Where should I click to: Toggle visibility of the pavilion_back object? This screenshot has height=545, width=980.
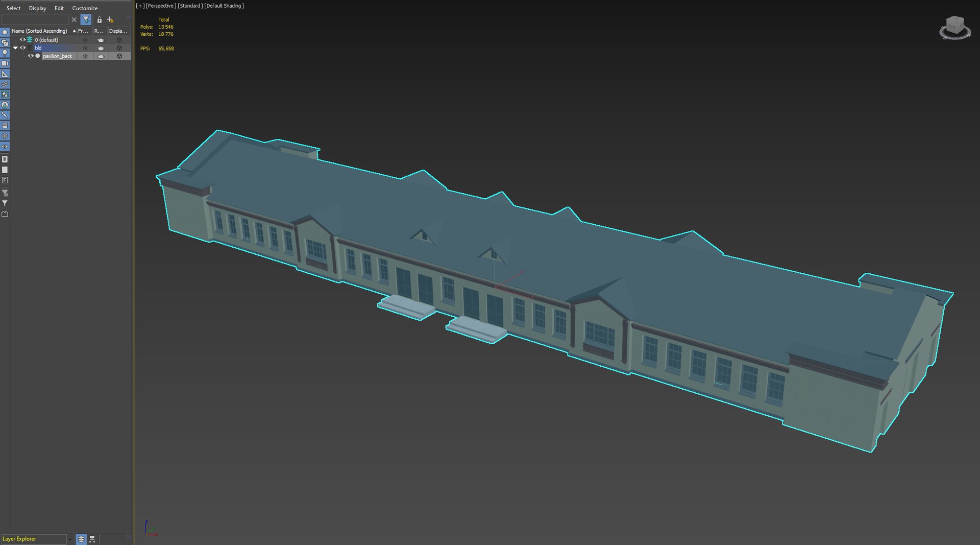point(31,56)
